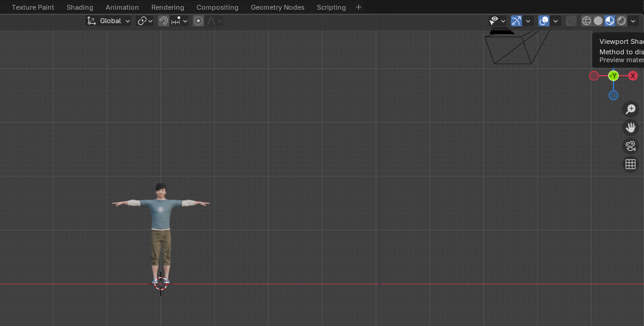
Task: Select rendered viewport shading sphere
Action: click(621, 21)
